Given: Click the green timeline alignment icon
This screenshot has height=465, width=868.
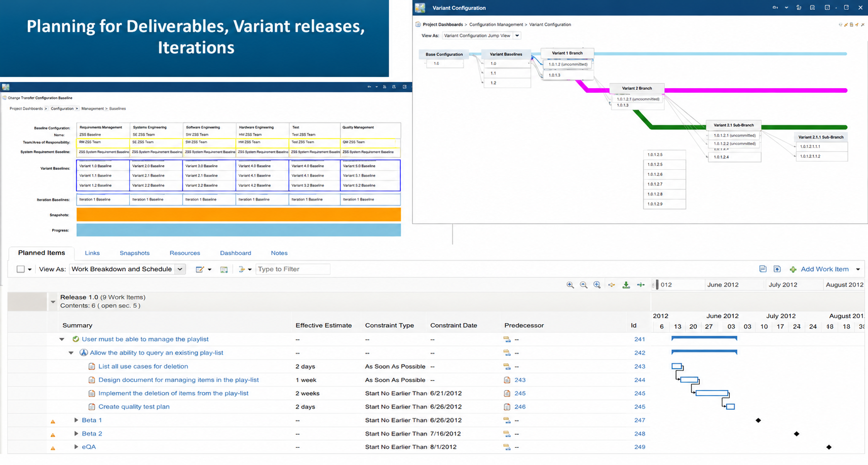Looking at the screenshot, I should point(641,285).
